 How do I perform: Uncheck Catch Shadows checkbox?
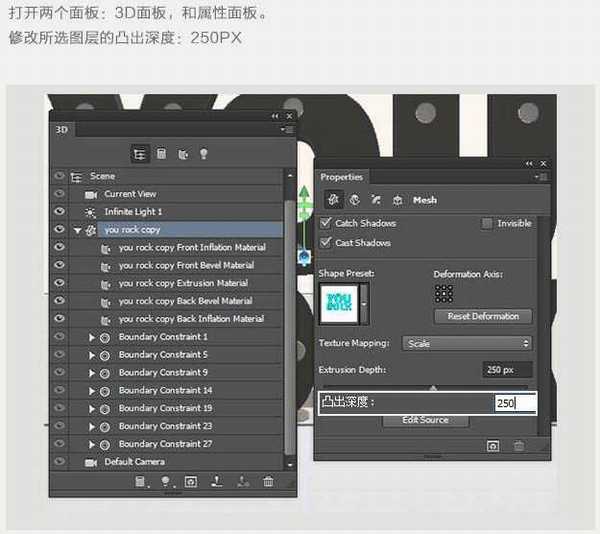click(326, 223)
